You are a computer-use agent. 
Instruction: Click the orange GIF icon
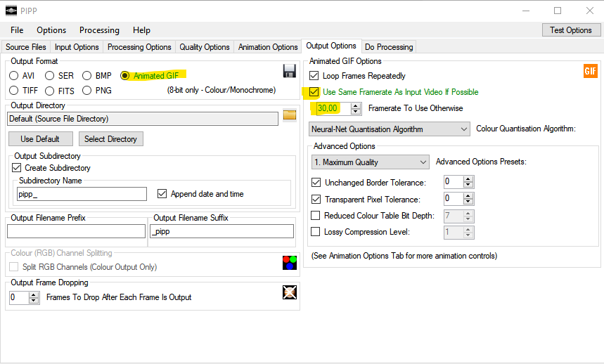pos(590,71)
